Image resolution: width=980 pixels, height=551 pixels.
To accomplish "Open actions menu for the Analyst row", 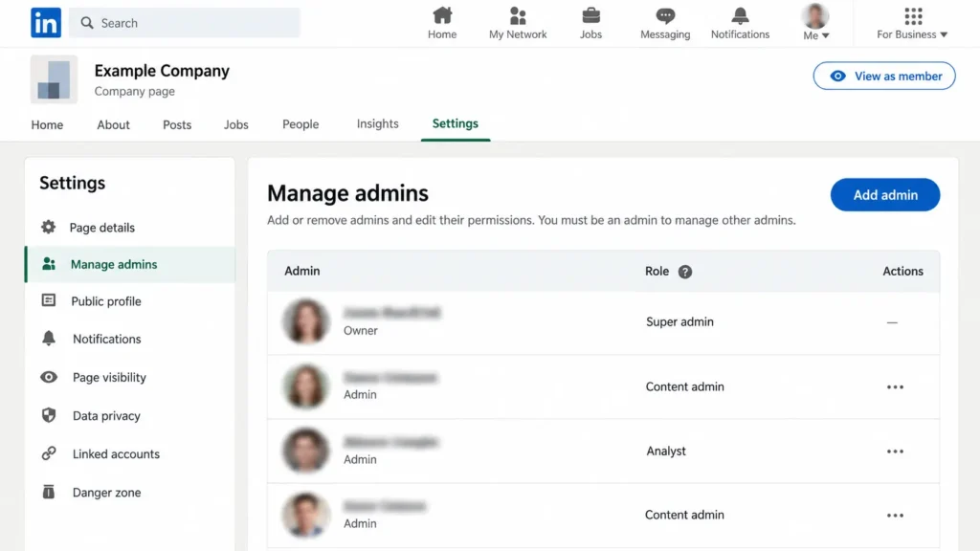I will pos(895,452).
